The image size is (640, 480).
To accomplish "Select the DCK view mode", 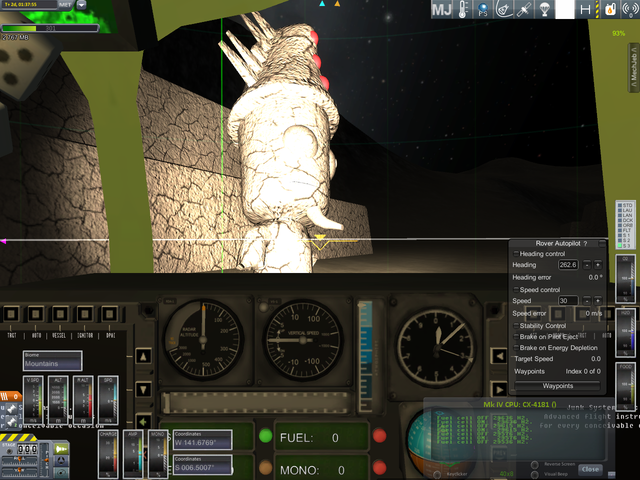I will tap(625, 220).
